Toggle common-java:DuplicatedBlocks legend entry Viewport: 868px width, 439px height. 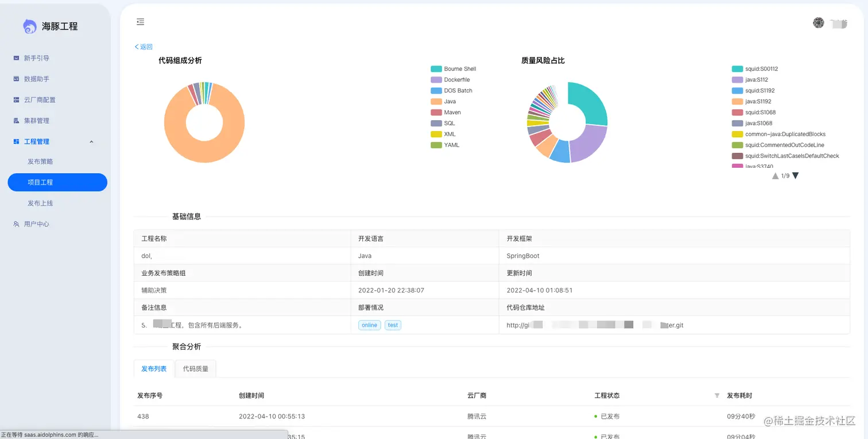[x=779, y=134]
